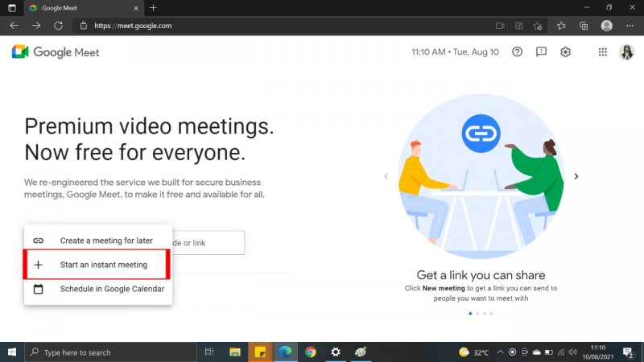The width and height of the screenshot is (644, 362).
Task: Open browser Collections
Action: click(x=584, y=26)
